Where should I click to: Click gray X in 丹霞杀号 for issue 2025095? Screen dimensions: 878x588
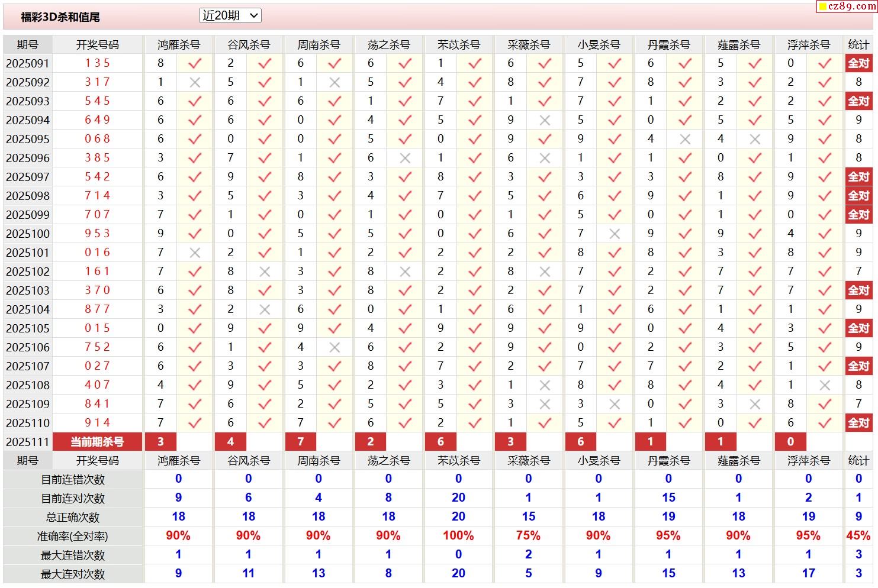[685, 139]
